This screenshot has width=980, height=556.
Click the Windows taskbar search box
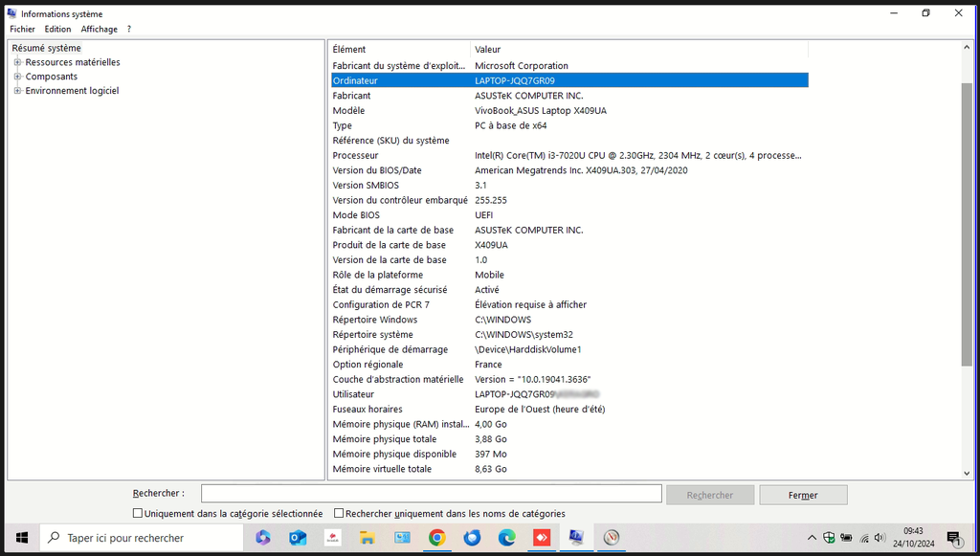point(142,537)
